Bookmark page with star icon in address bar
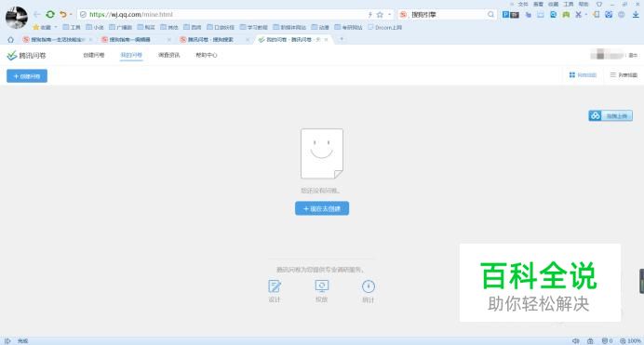This screenshot has width=644, height=345. (x=380, y=14)
